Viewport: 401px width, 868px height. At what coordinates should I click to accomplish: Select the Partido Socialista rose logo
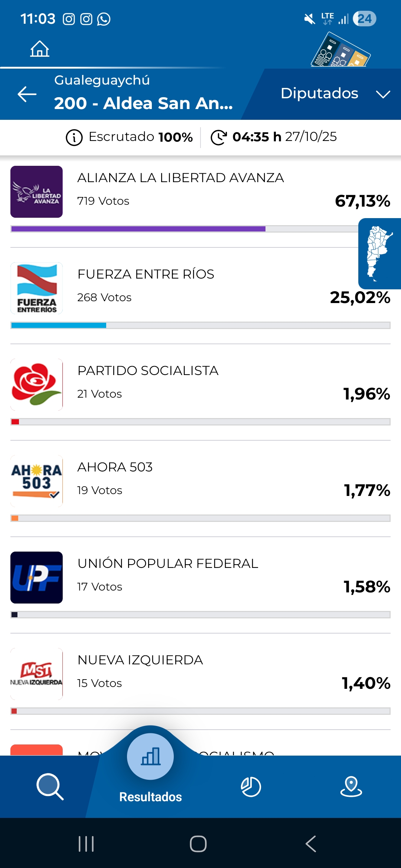pos(36,385)
